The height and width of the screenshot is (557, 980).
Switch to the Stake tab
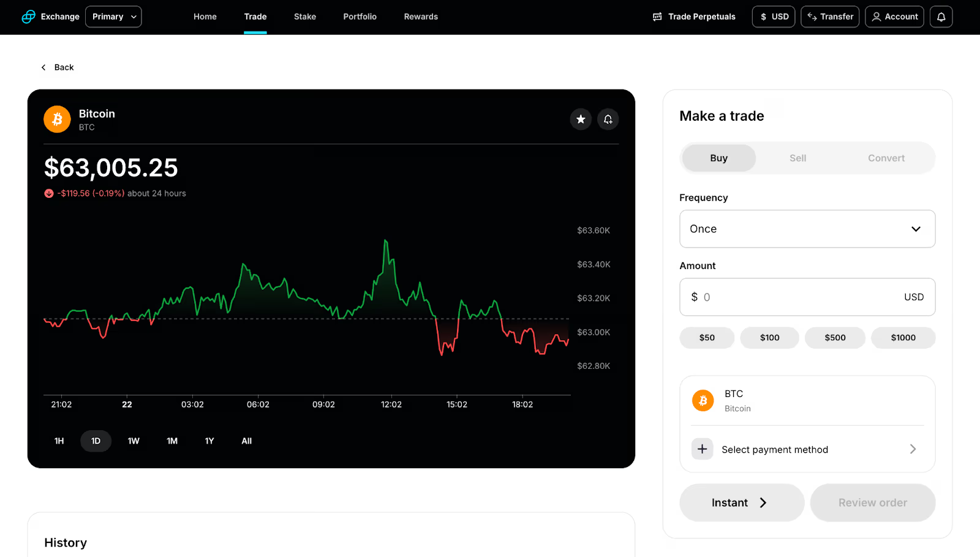point(304,17)
